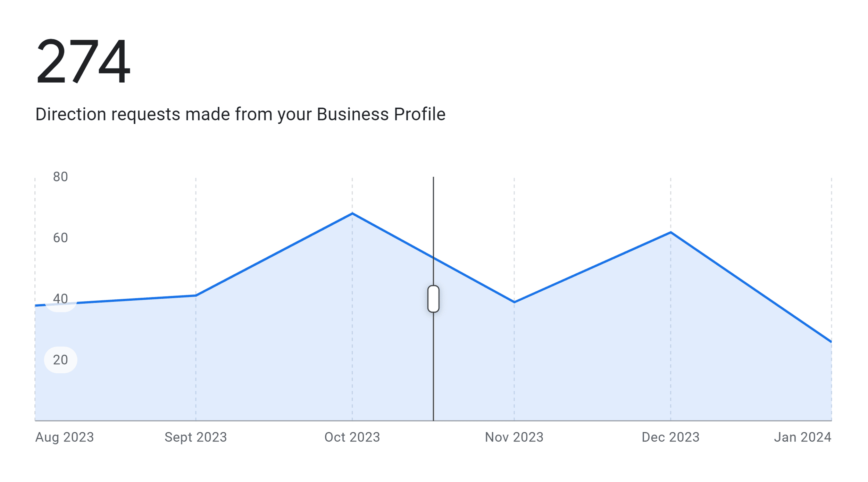Click the 60 value on the y-axis
The width and height of the screenshot is (868, 482).
(x=60, y=238)
